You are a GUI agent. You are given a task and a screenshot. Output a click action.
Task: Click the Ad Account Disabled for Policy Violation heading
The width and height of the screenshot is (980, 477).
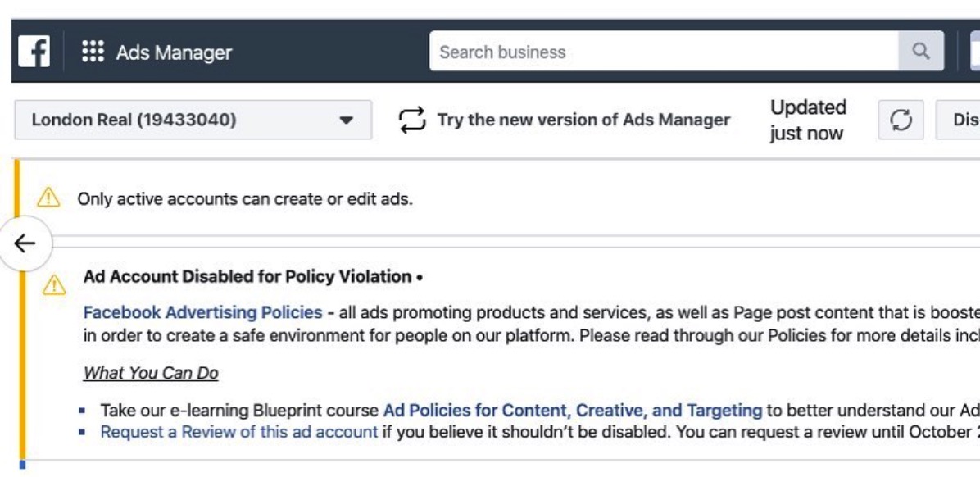coord(247,276)
